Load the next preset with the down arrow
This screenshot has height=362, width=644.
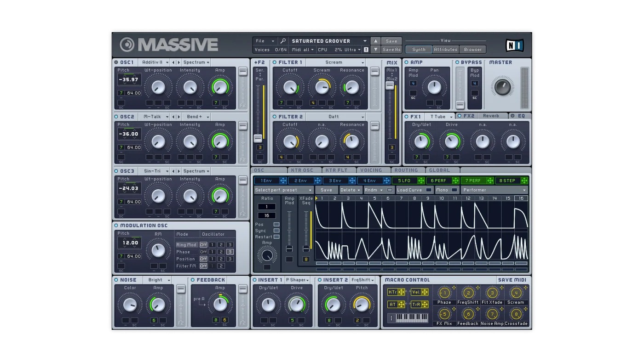[x=376, y=50]
